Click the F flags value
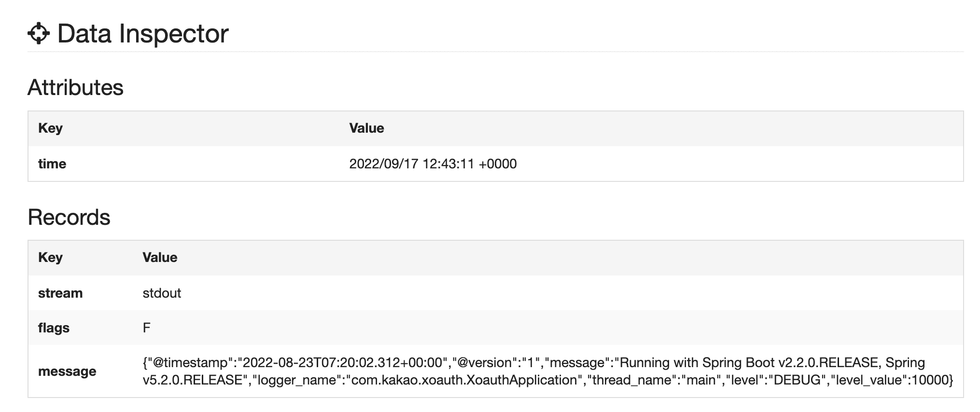Viewport: 980px width, 412px height. pos(147,328)
